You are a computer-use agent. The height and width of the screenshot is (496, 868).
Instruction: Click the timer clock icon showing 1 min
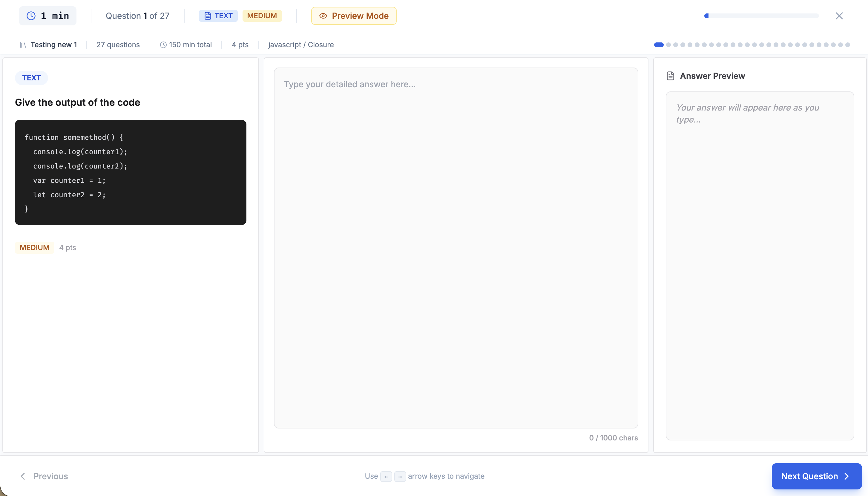(x=31, y=16)
